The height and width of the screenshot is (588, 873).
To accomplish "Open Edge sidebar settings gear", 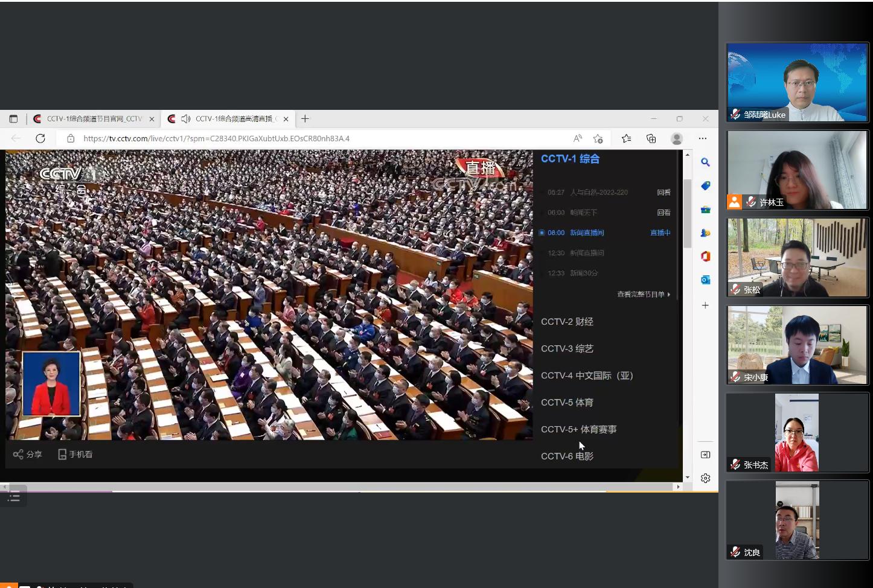I will (x=705, y=478).
